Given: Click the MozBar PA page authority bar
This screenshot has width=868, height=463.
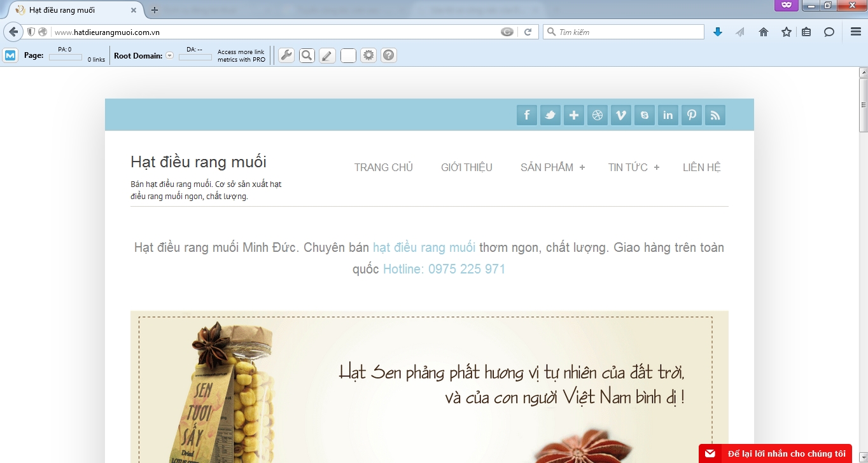Looking at the screenshot, I should (65, 57).
